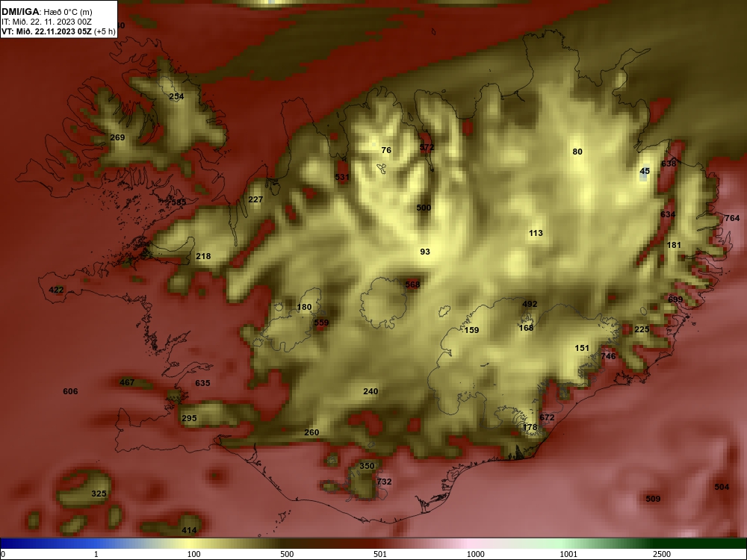Image resolution: width=747 pixels, height=560 pixels.
Task: Click the 467 label
Action: coord(127,382)
